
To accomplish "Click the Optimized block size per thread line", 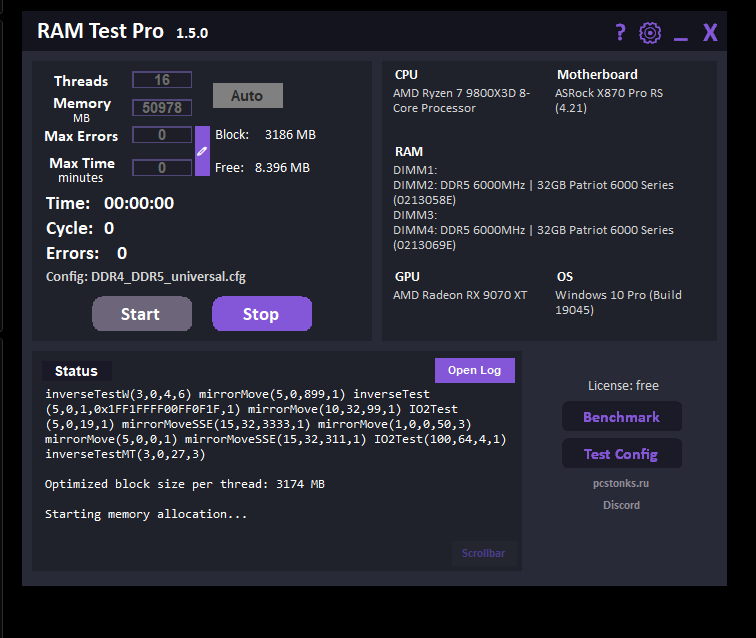I will pyautogui.click(x=185, y=484).
